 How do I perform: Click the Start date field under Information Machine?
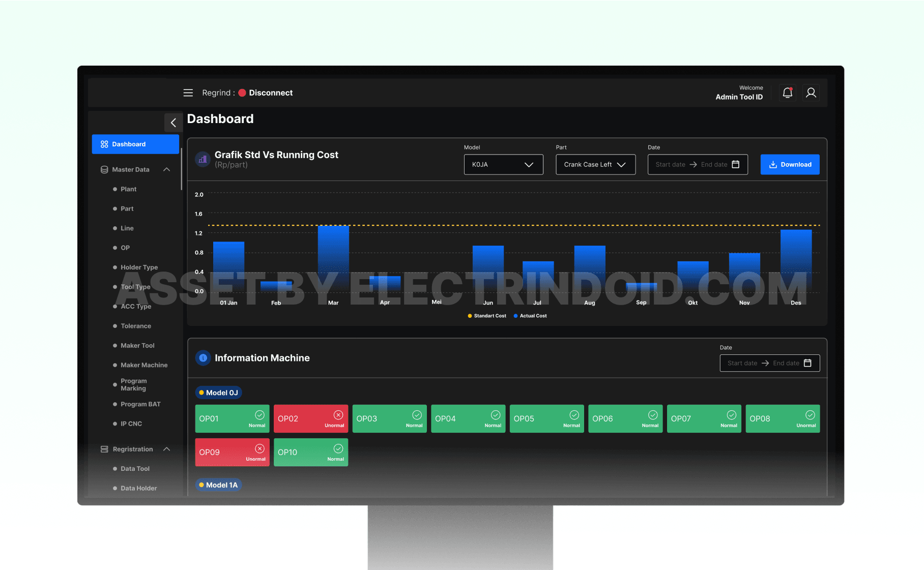pos(742,363)
